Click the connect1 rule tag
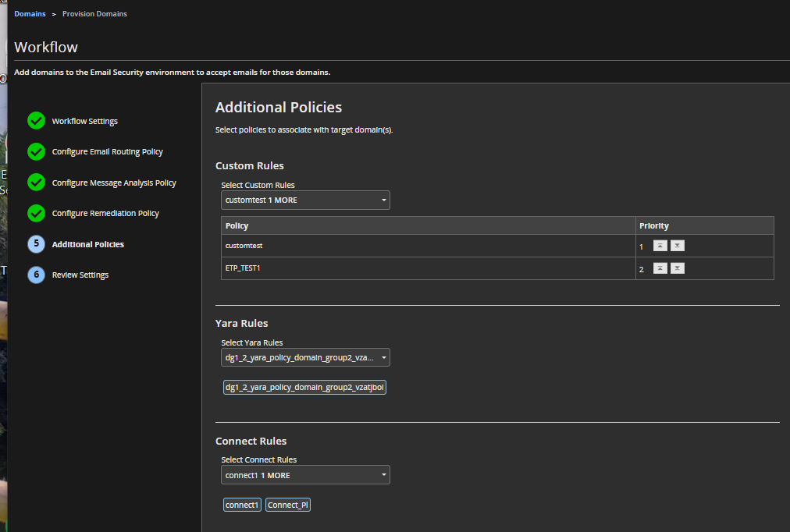The height and width of the screenshot is (532, 790). (x=242, y=505)
